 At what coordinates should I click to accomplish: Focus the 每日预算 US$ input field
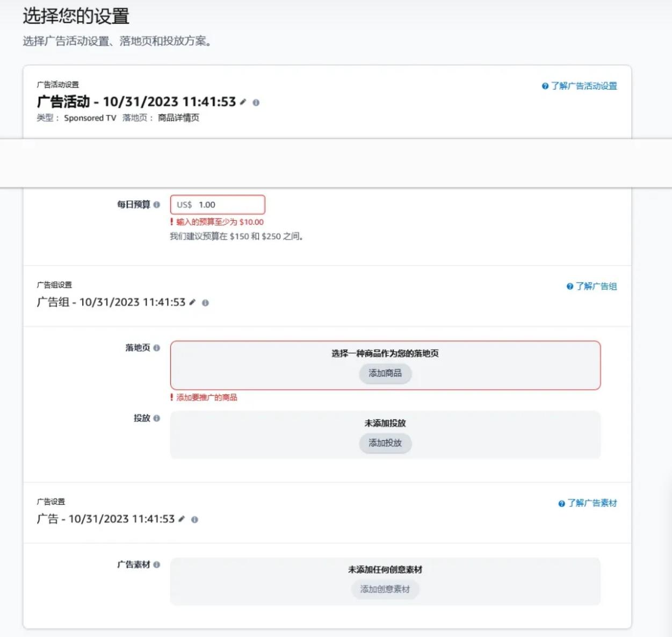pos(218,205)
